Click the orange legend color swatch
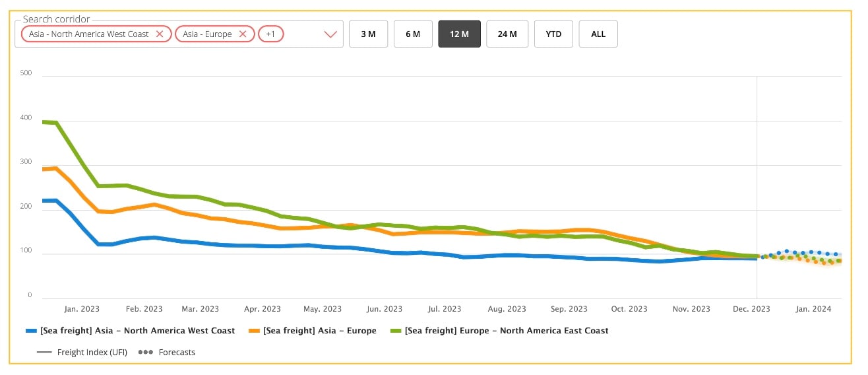This screenshot has width=868, height=375. point(254,330)
